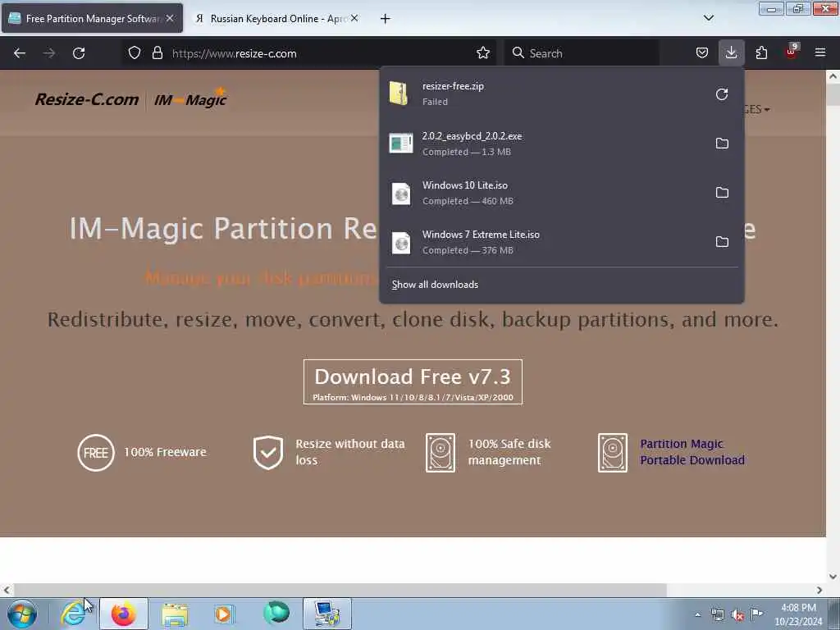Viewport: 840px width, 630px height.
Task: Open the Action Center flag icon
Action: (x=757, y=614)
